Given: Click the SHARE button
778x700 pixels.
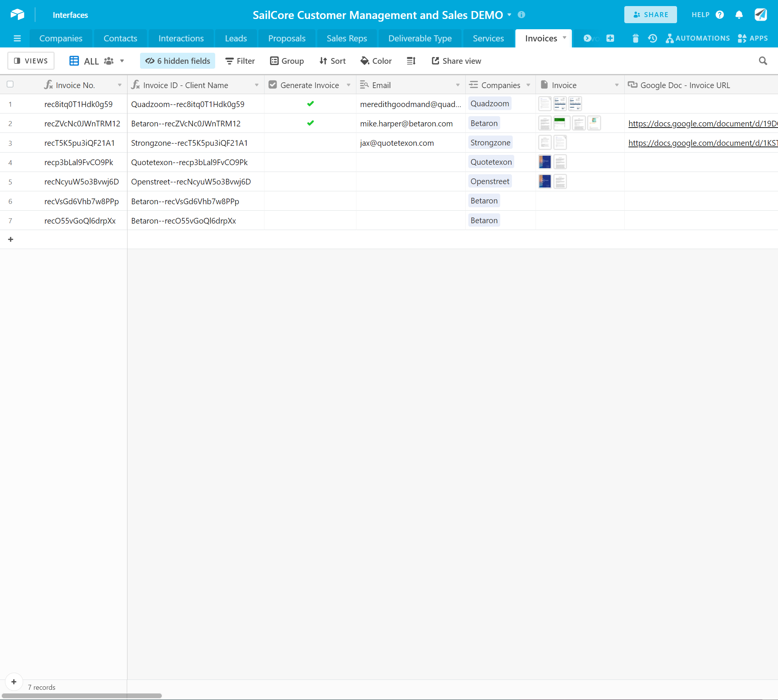Looking at the screenshot, I should (x=650, y=15).
